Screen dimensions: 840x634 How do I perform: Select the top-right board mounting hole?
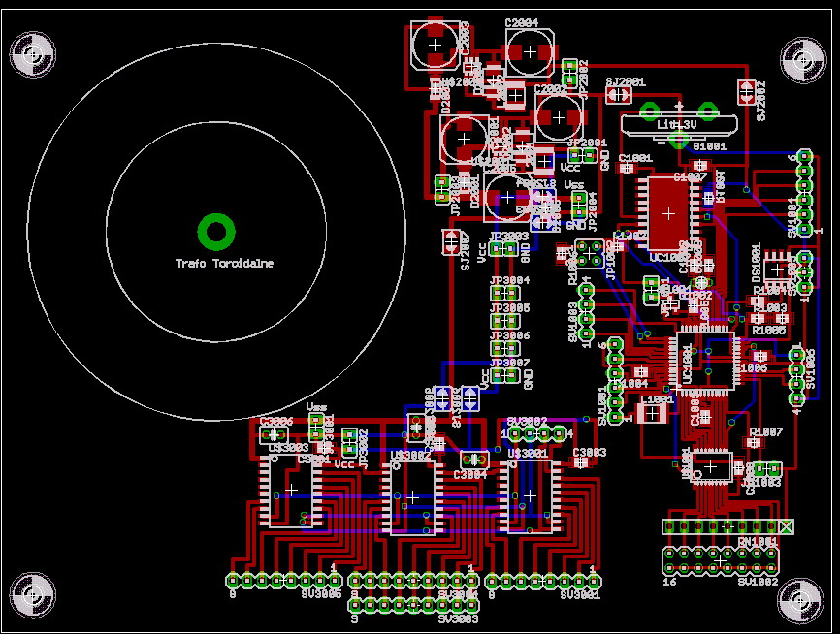click(x=802, y=60)
